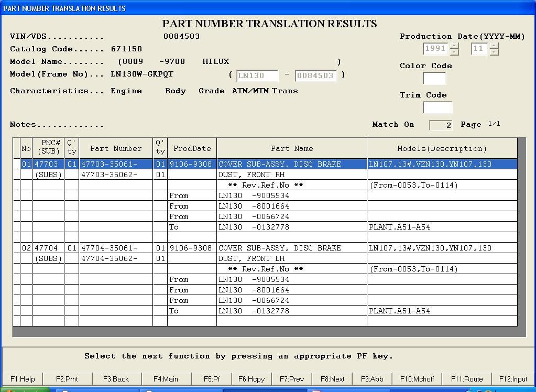Click the Part Name column header
The image size is (536, 392).
[291, 149]
